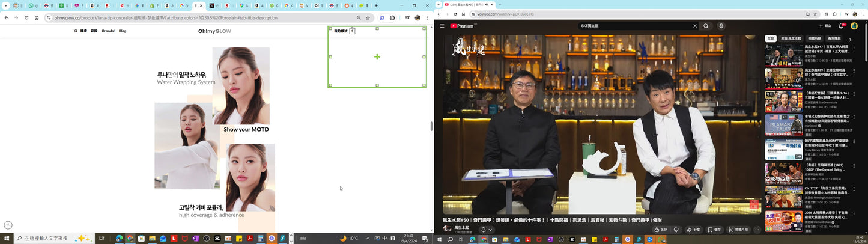868x244 pixels.
Task: Open the 三國演義 recommended video
Action: pyautogui.click(x=783, y=102)
